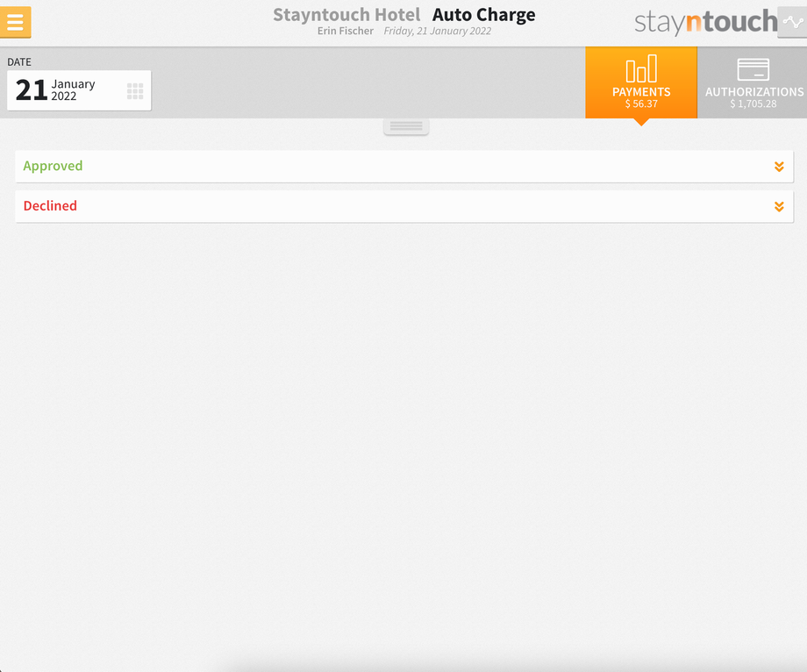Open the analytics graph icon
This screenshot has width=807, height=672.
tap(792, 22)
